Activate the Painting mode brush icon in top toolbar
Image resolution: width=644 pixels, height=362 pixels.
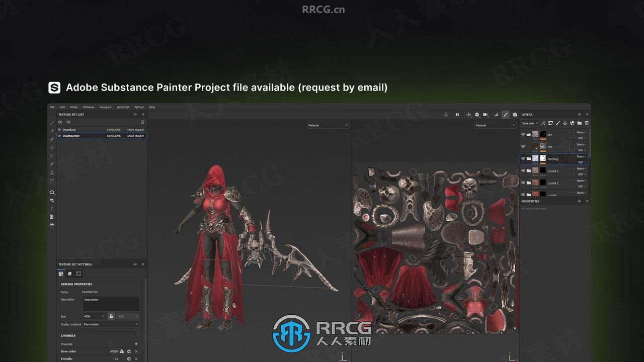[506, 115]
